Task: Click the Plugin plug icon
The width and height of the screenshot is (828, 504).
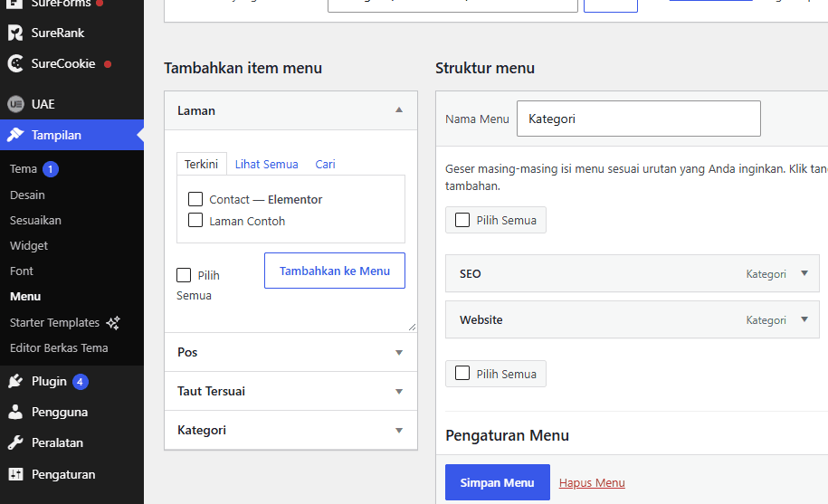Action: tap(15, 381)
